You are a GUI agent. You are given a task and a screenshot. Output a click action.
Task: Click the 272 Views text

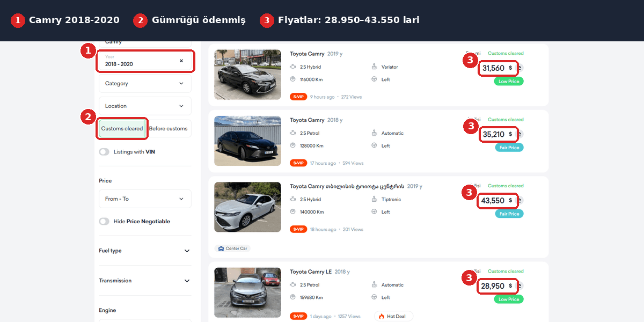[352, 97]
